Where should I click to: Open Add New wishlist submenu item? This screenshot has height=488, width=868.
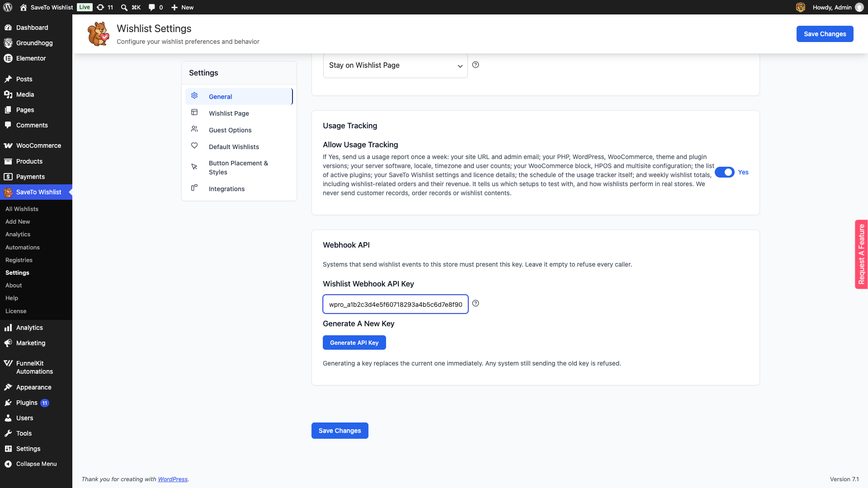[x=18, y=221]
